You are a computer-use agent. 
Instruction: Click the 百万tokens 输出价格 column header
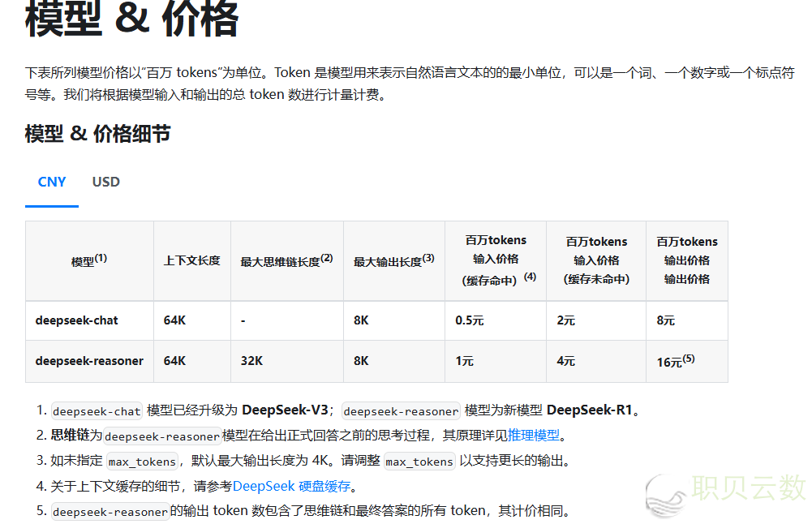point(687,261)
